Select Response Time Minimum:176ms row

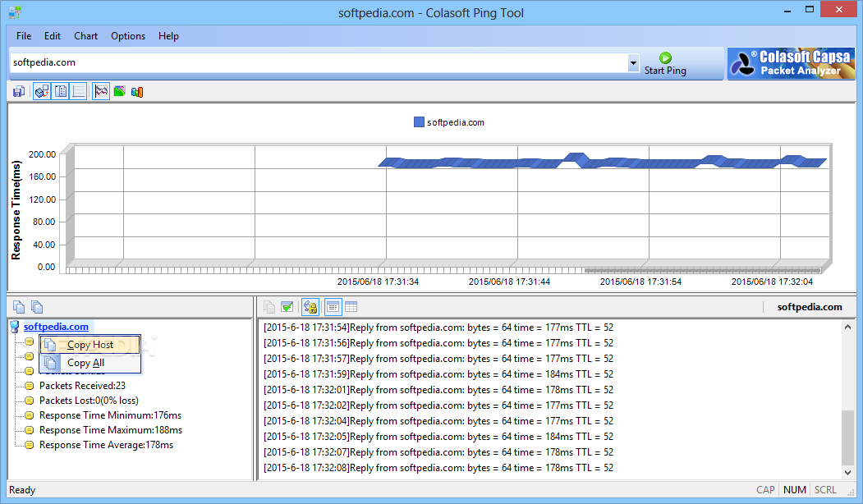[110, 415]
